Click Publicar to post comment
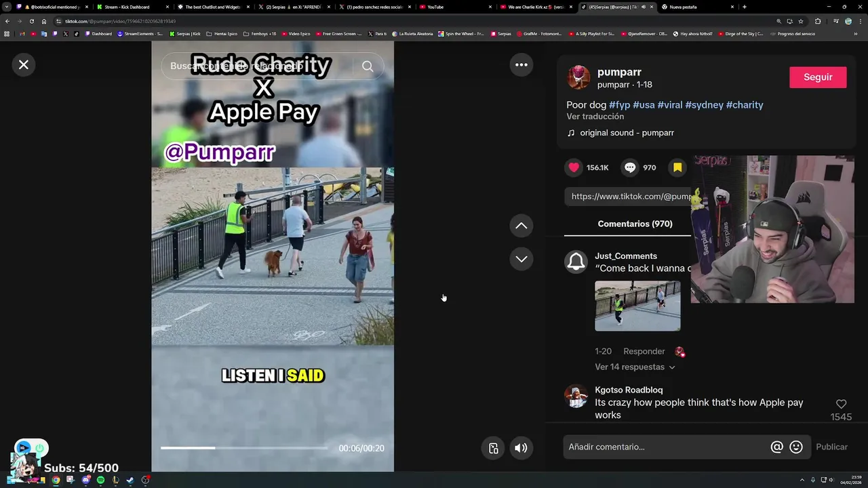This screenshot has width=868, height=488. coord(831,447)
